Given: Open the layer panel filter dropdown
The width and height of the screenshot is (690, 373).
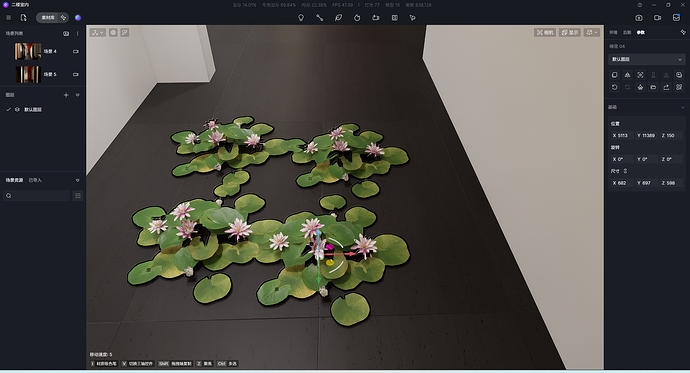Looking at the screenshot, I should click(77, 95).
